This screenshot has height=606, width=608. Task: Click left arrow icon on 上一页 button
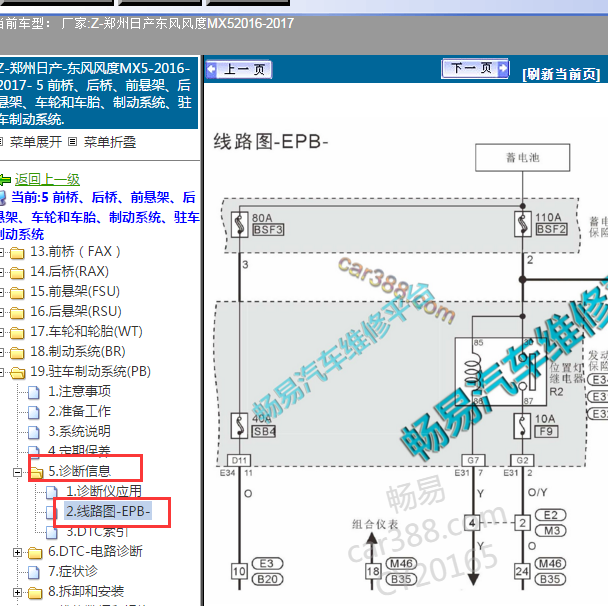(x=211, y=69)
